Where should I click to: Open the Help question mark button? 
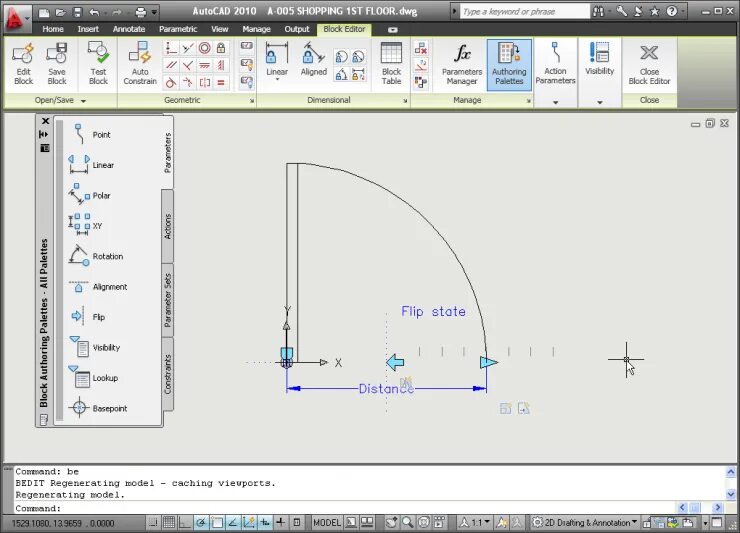pyautogui.click(x=672, y=12)
